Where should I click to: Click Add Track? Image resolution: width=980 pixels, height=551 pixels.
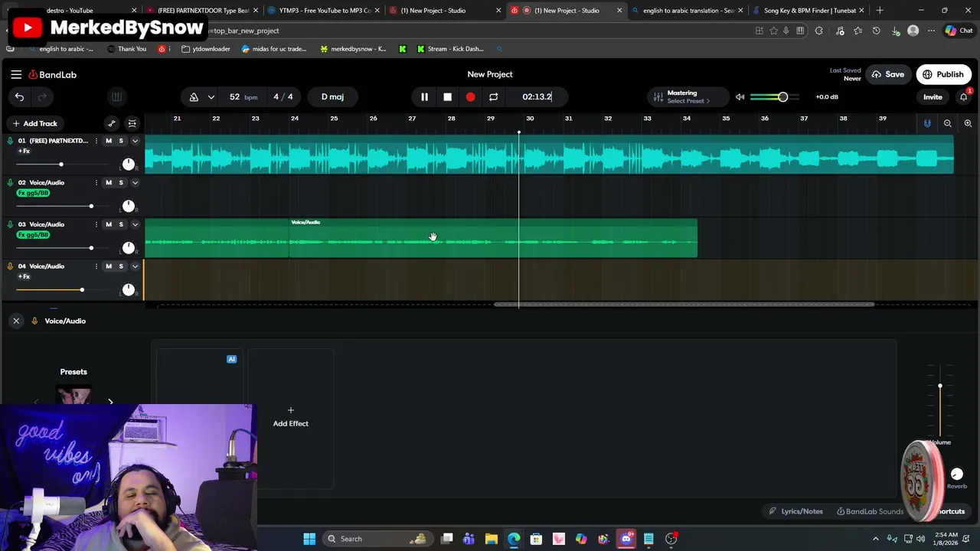pyautogui.click(x=34, y=123)
